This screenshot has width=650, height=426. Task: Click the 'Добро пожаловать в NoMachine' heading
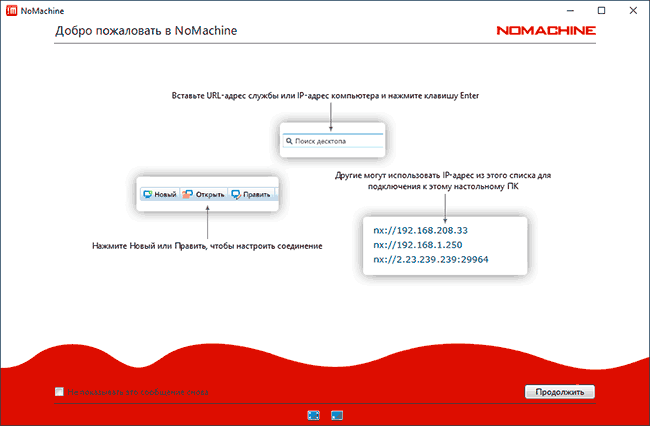click(146, 31)
